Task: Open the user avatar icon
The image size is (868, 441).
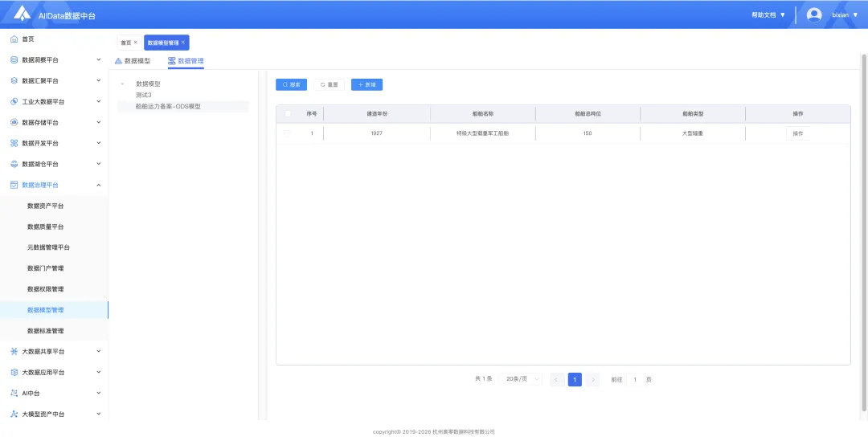Action: [x=813, y=15]
